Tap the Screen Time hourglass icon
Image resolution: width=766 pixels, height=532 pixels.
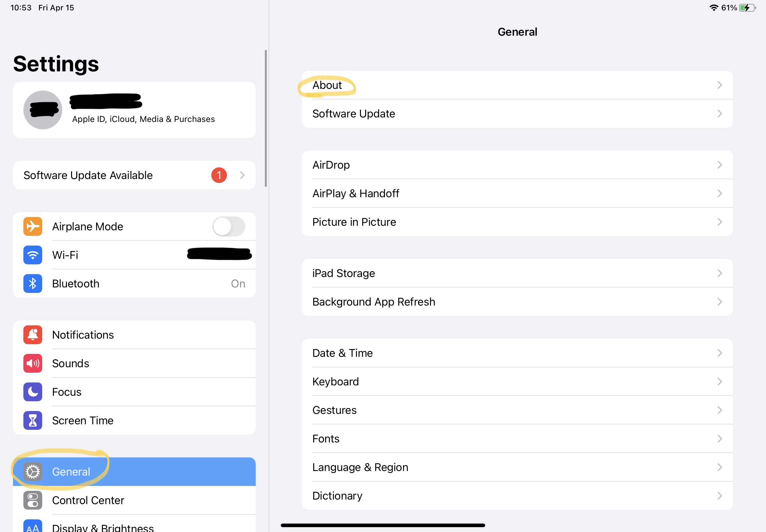[x=33, y=420]
